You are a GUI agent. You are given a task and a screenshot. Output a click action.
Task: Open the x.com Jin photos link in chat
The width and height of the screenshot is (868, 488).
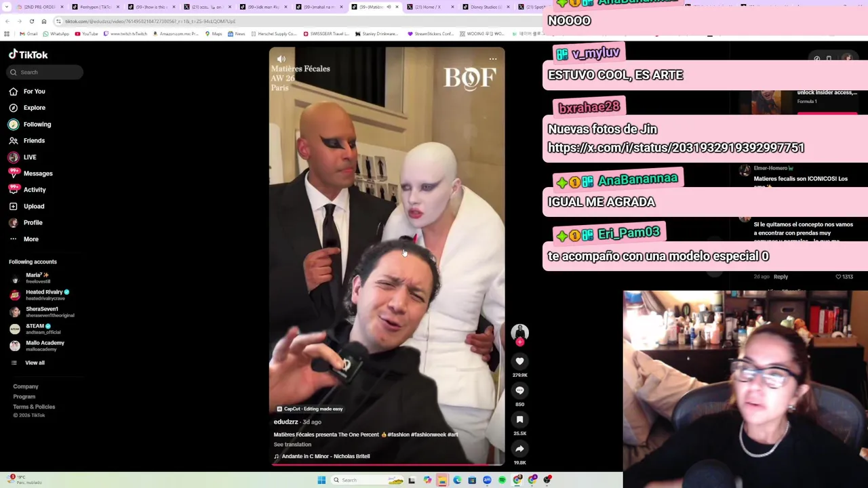(x=676, y=148)
